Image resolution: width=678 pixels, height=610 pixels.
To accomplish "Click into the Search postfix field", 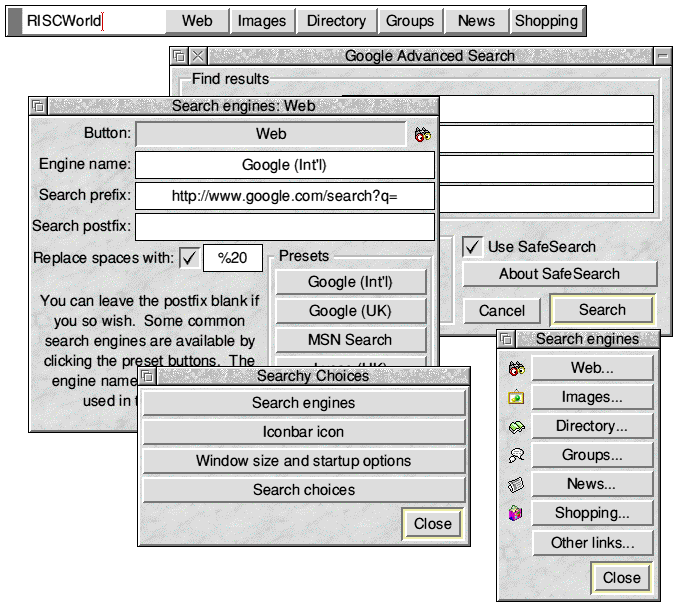I will click(285, 227).
